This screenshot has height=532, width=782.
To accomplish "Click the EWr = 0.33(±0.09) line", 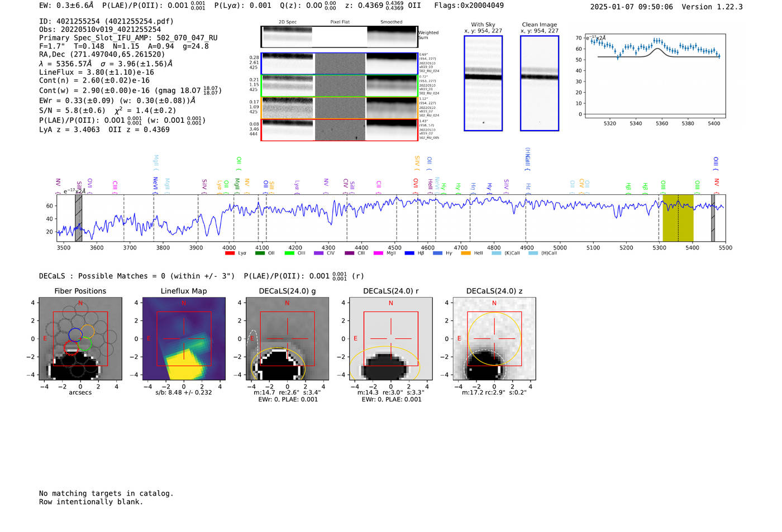I will click(117, 101).
